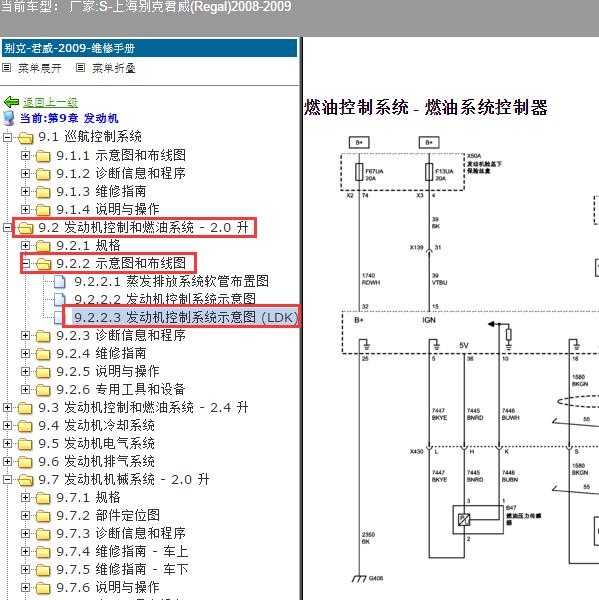599x600 pixels.
Task: Click 别克-君威-2009-维修手册 panel title
Action: click(x=70, y=48)
